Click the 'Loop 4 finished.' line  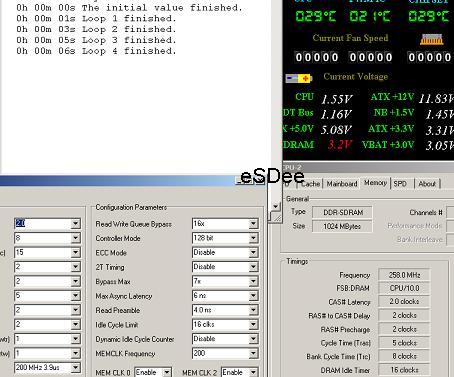pyautogui.click(x=129, y=51)
